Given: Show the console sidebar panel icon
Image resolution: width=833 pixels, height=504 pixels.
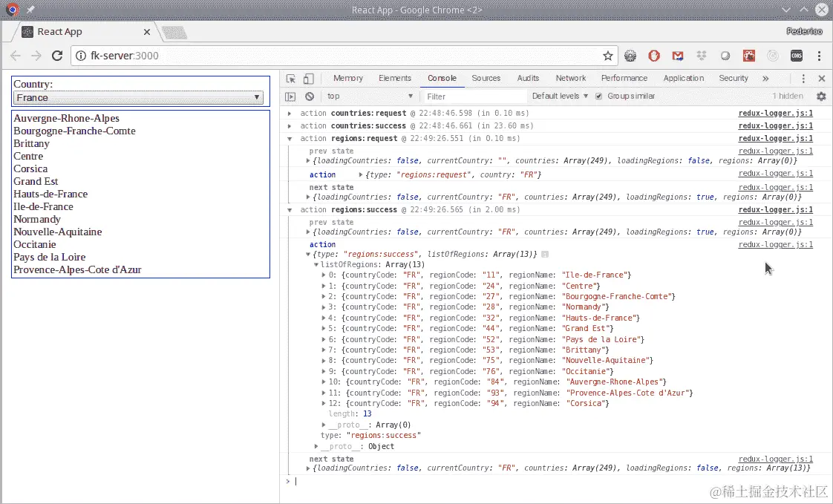Looking at the screenshot, I should coord(291,96).
